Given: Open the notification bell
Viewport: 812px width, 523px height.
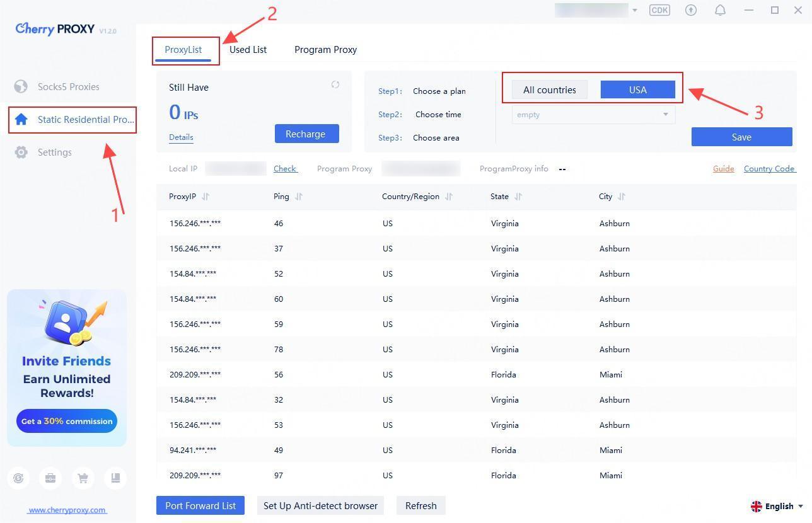Looking at the screenshot, I should [x=720, y=10].
